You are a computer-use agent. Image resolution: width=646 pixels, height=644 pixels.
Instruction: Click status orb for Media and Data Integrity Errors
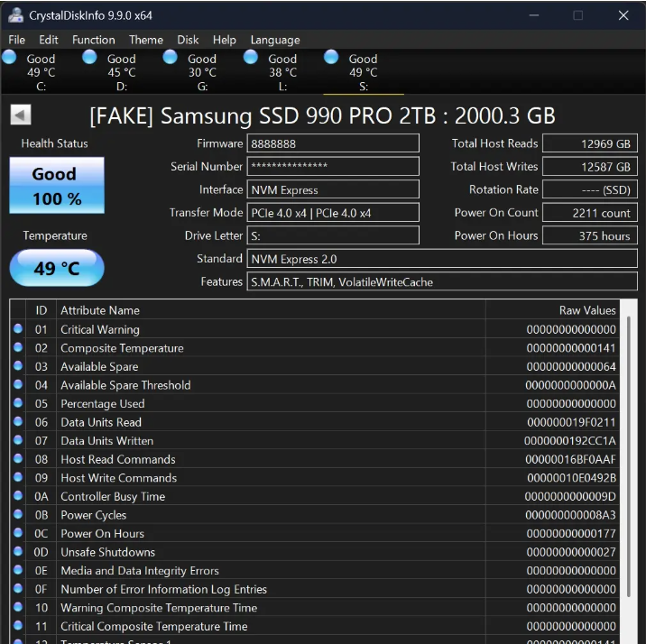click(x=18, y=569)
